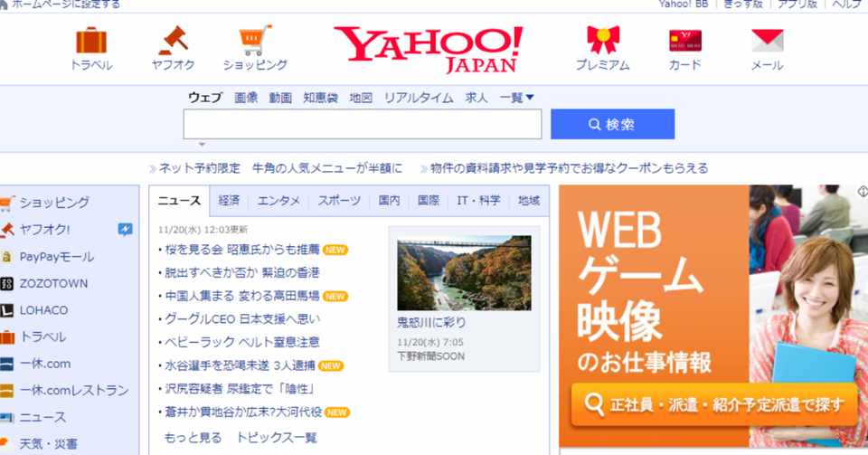Screen dimensions: 868x455
Task: Open PayPayモール in left sidebar
Action: tap(56, 257)
